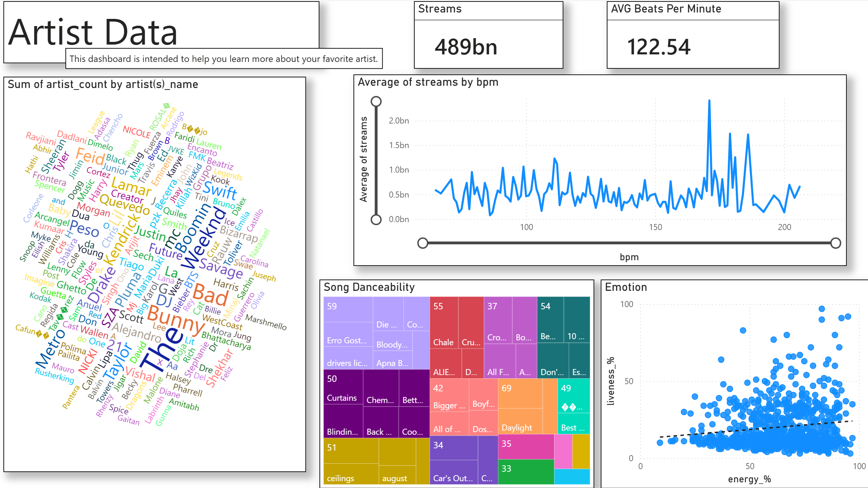The image size is (868, 488).
Task: Click bottom handle of vertical streams slider
Action: pos(376,219)
